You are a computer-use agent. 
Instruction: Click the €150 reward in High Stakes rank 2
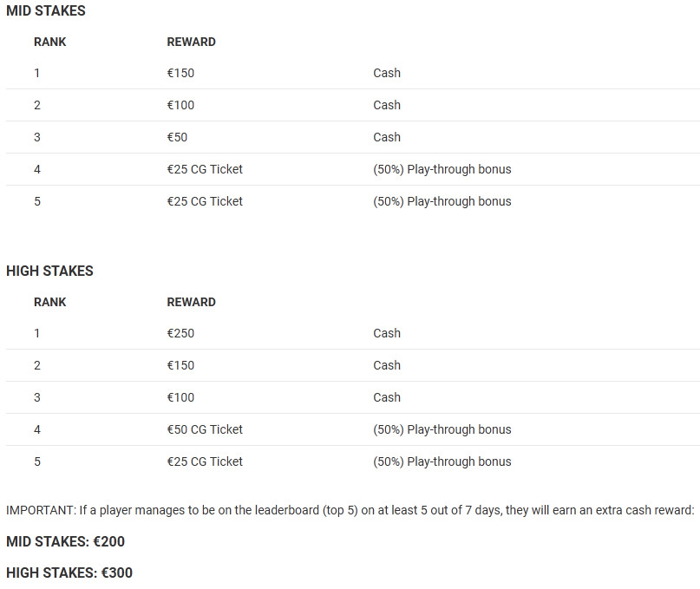(180, 365)
